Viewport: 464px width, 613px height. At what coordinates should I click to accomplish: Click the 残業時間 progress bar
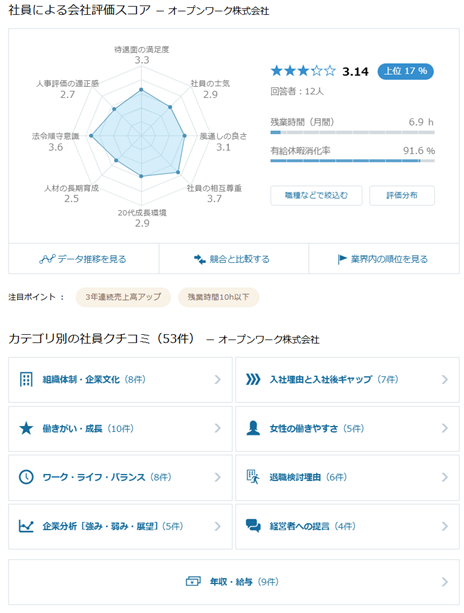(x=353, y=133)
